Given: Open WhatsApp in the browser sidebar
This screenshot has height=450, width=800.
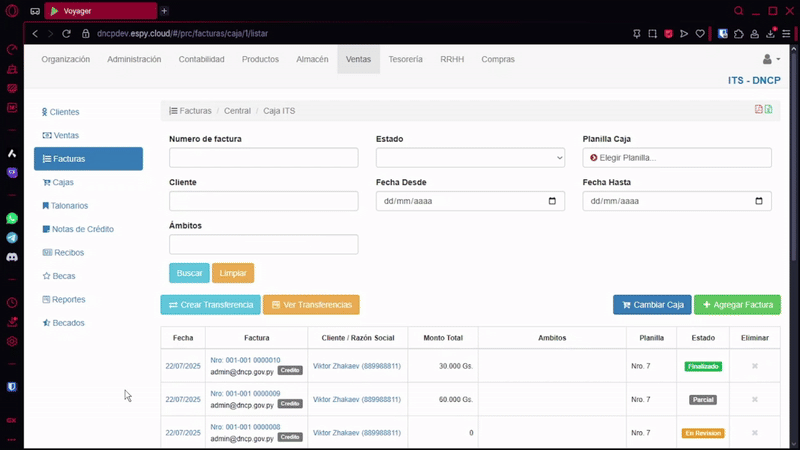Looking at the screenshot, I should coord(12,218).
